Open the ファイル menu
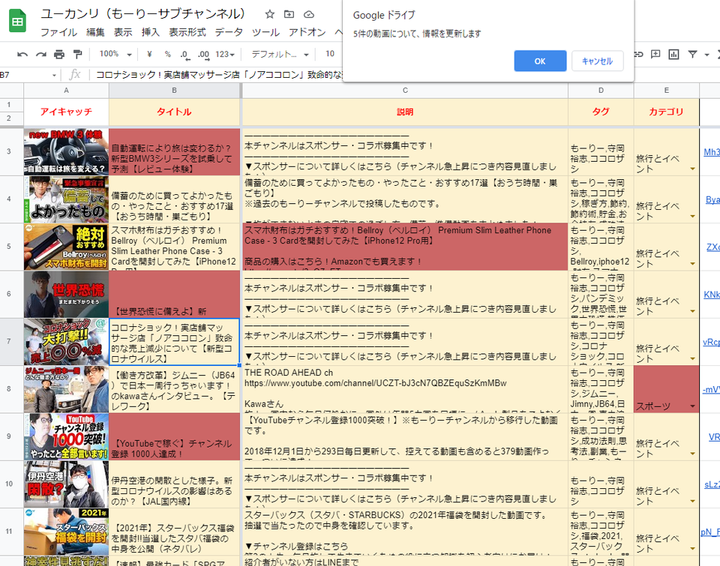Image resolution: width=720 pixels, height=566 pixels. coord(59,32)
